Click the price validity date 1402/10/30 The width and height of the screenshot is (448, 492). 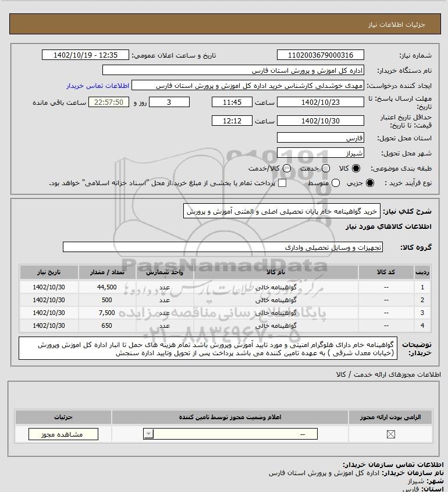coord(321,121)
